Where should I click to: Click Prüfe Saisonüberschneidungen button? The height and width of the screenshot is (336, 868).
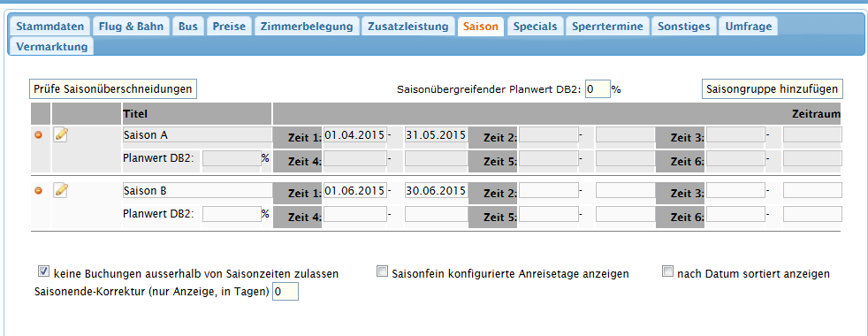(113, 88)
